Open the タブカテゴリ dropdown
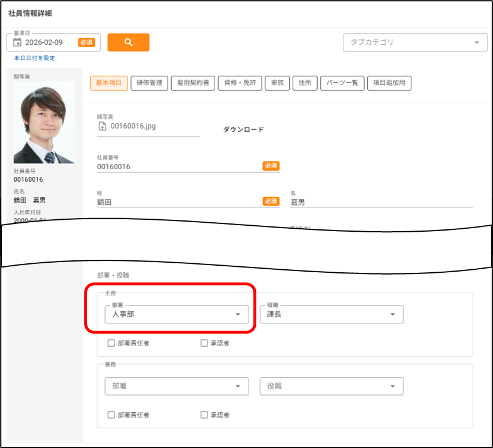 412,42
